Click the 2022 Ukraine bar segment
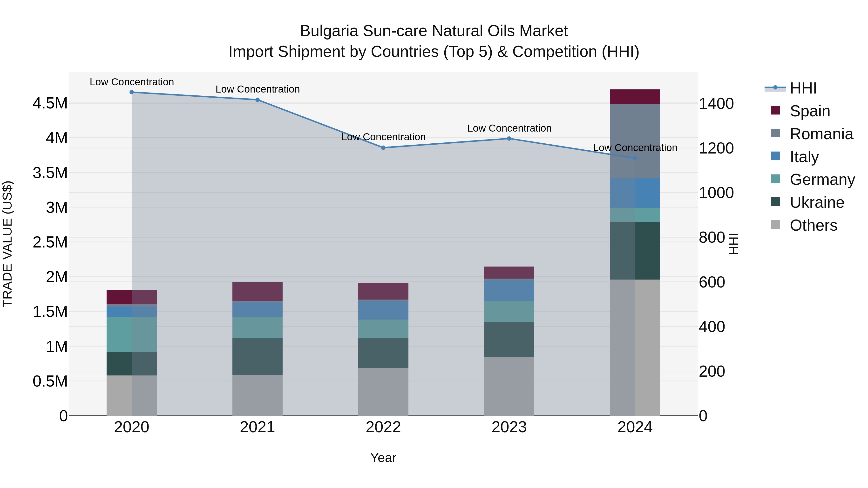 [x=383, y=353]
